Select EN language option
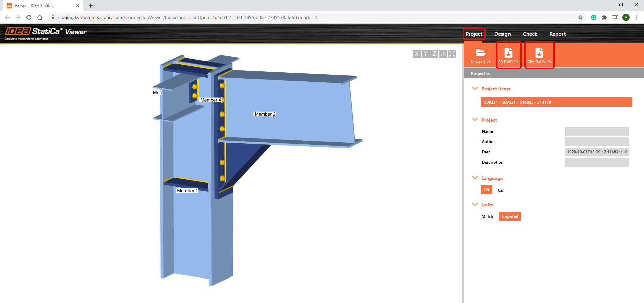Image resolution: width=644 pixels, height=303 pixels. point(486,190)
